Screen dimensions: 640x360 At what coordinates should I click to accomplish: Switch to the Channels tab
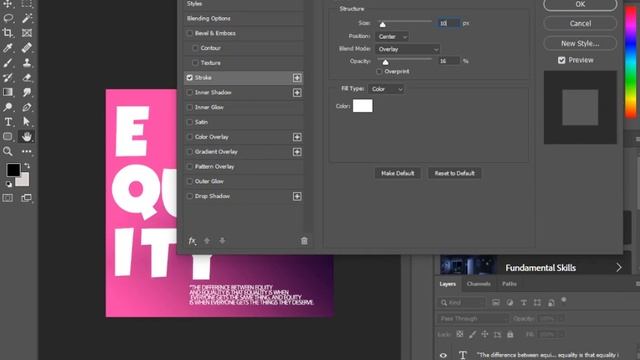click(x=478, y=284)
